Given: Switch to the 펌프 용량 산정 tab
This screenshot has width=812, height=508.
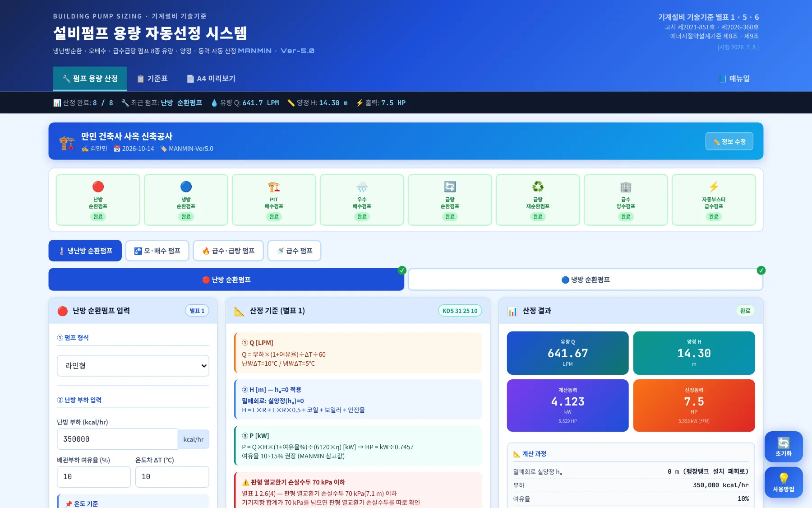Looking at the screenshot, I should (x=90, y=79).
